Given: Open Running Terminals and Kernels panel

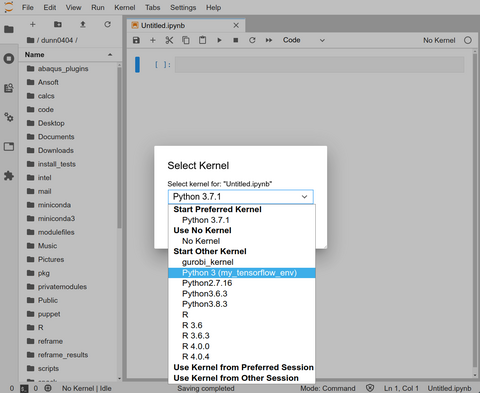Looking at the screenshot, I should 9,59.
